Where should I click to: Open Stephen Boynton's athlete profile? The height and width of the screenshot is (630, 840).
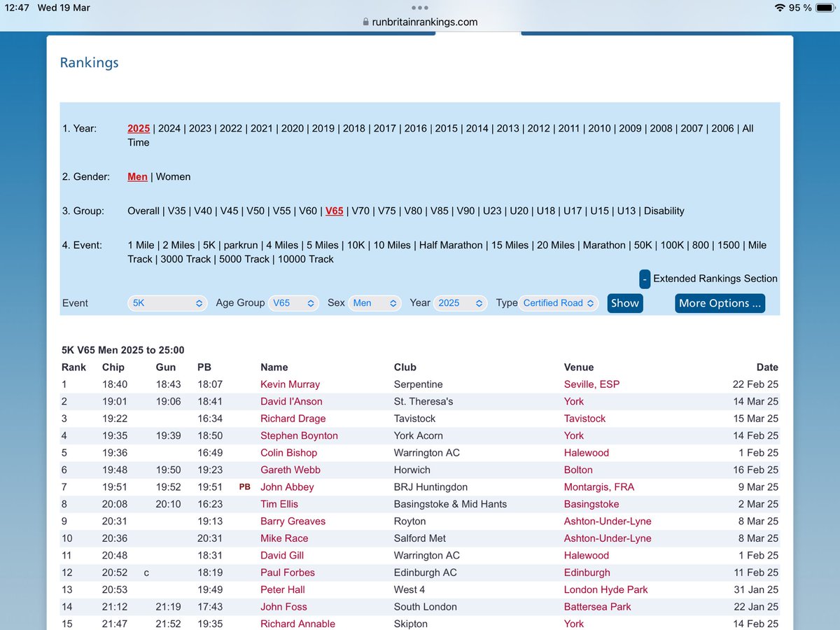point(299,435)
